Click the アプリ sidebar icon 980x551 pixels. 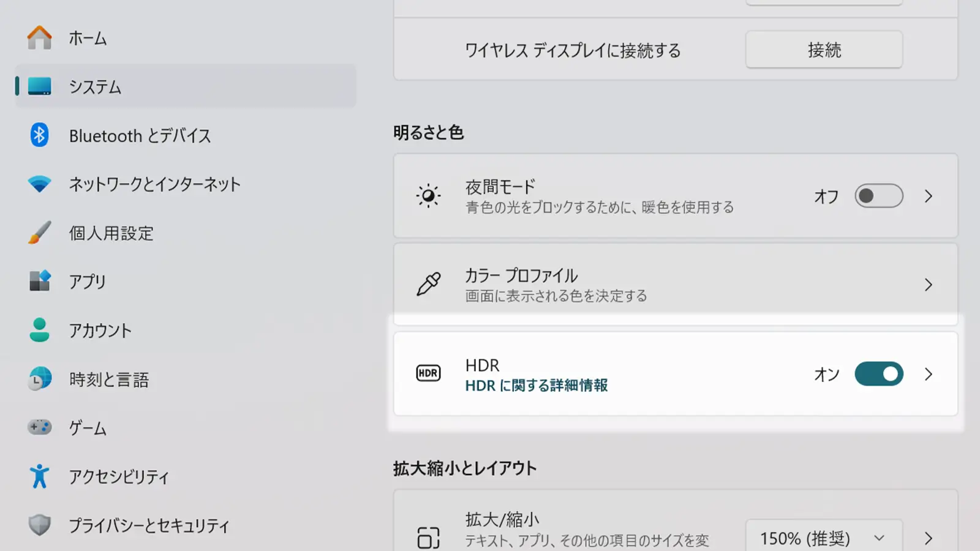pyautogui.click(x=39, y=282)
